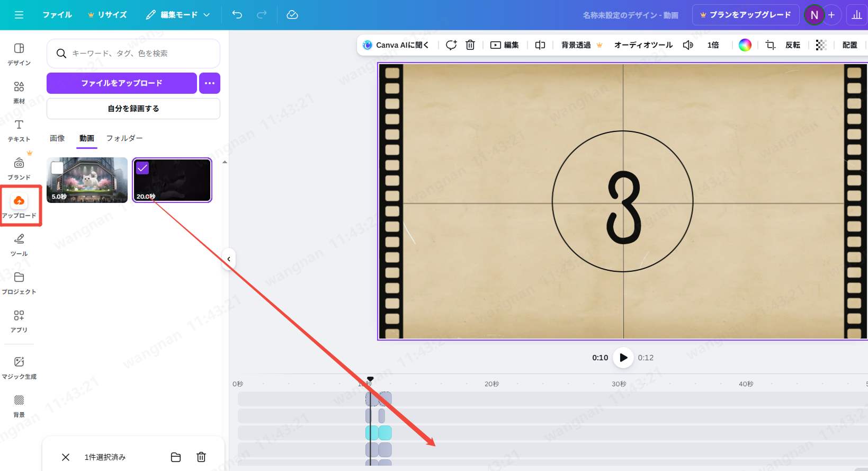Redo the last action
Screen dimensions: 868x471
point(262,15)
